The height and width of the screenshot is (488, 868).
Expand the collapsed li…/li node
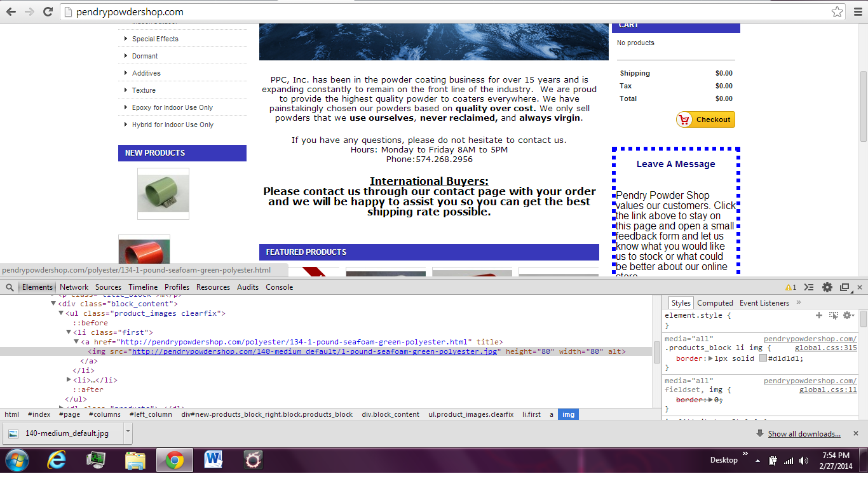(x=69, y=380)
